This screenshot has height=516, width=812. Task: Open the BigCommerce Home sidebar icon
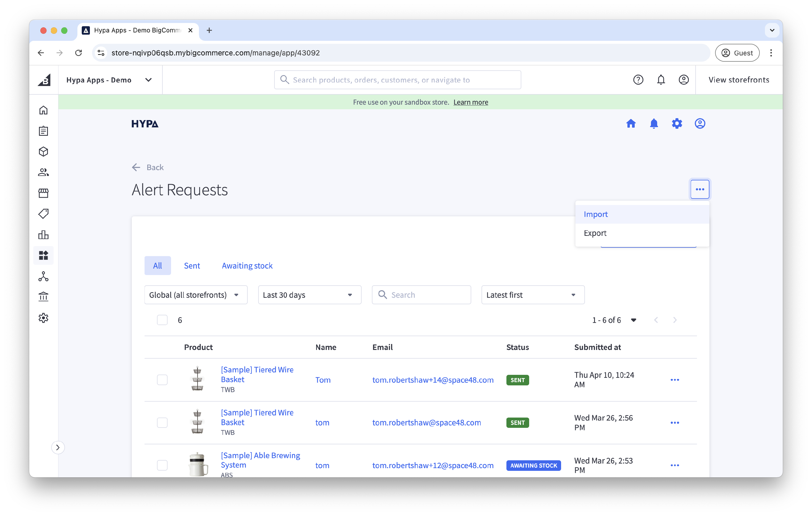[44, 110]
